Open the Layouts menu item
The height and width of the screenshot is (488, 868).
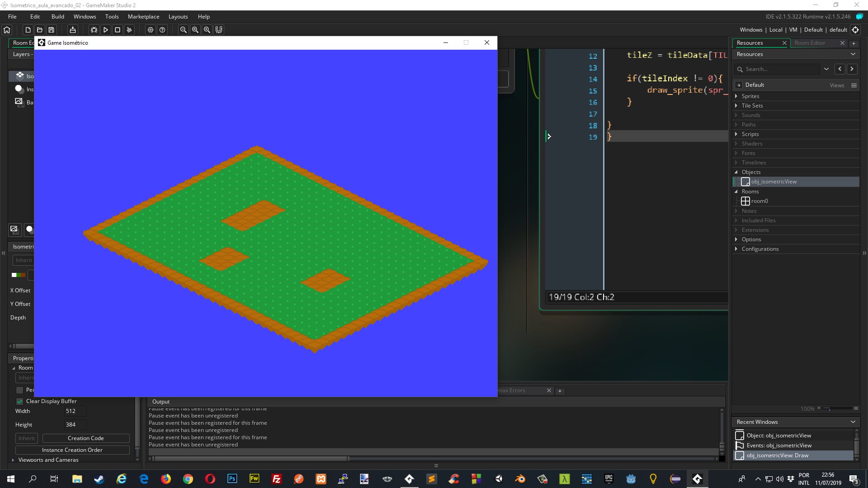[x=178, y=16]
